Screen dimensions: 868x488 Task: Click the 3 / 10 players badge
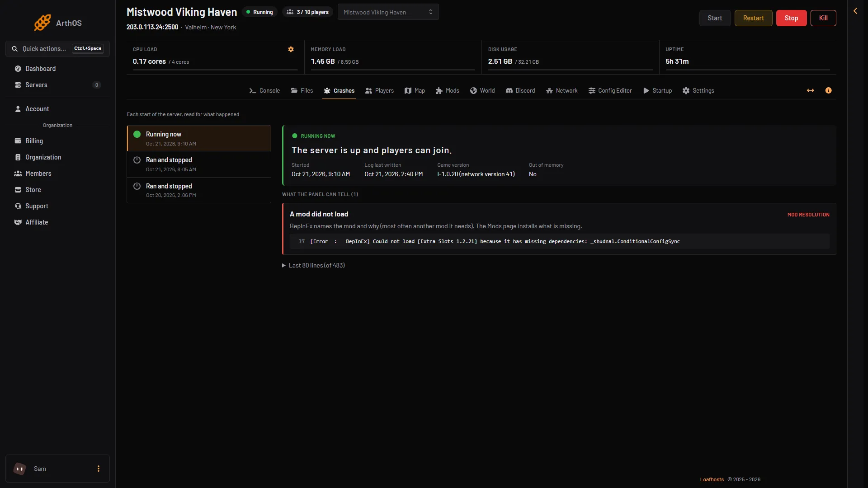pos(308,12)
